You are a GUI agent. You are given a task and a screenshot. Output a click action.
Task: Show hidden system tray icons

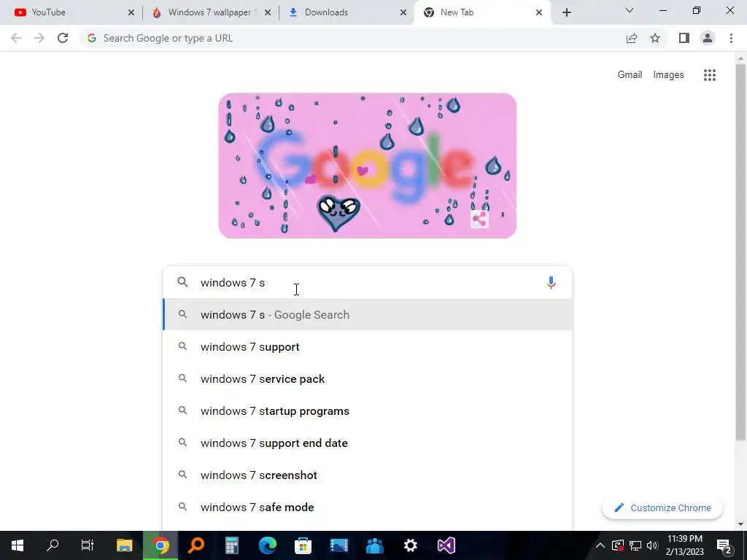click(600, 545)
